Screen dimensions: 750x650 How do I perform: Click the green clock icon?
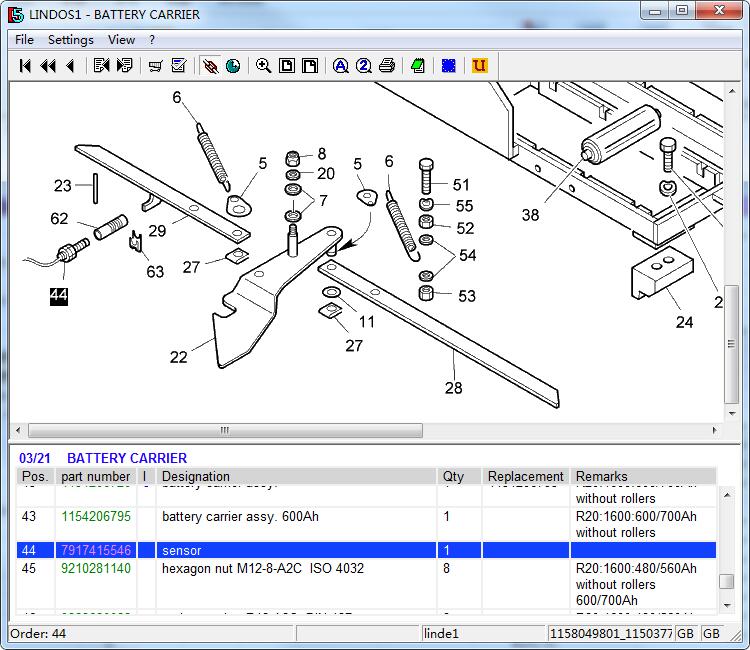(233, 66)
